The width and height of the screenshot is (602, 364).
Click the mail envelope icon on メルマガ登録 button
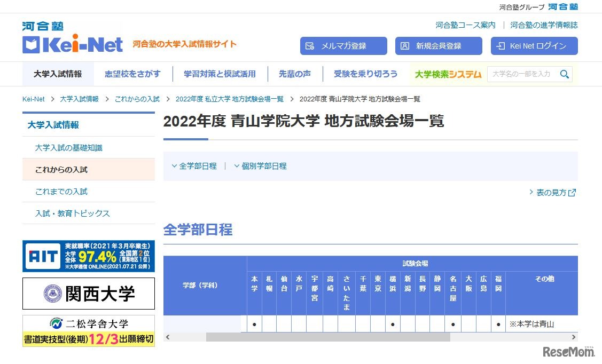tap(310, 46)
